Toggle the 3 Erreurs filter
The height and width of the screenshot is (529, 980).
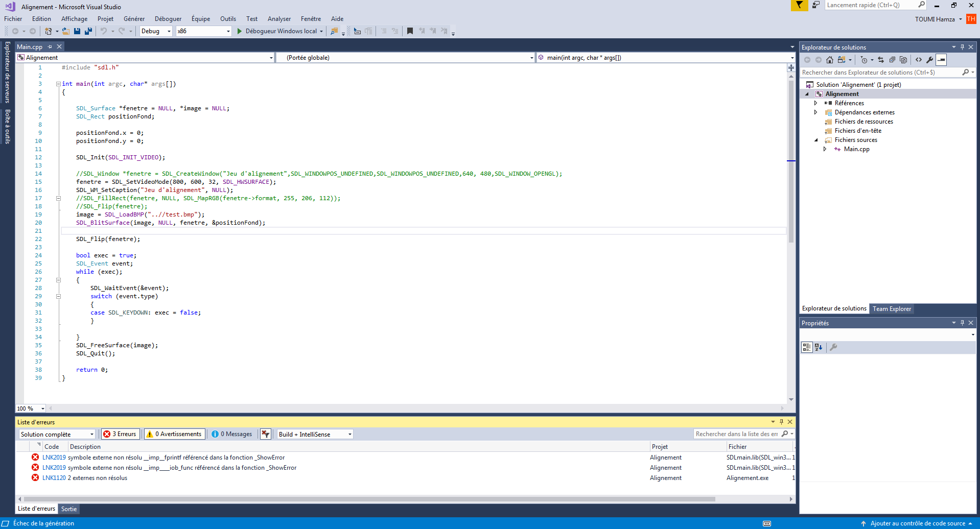pos(120,434)
